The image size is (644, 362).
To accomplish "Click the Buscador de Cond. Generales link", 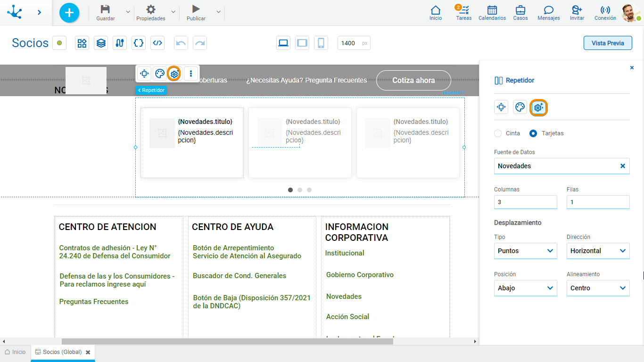I will [239, 276].
